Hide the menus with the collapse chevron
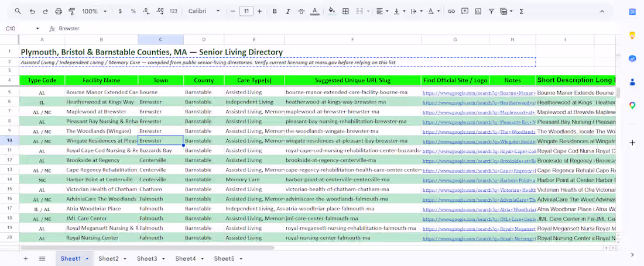Image resolution: width=644 pixels, height=266 pixels. click(x=602, y=12)
